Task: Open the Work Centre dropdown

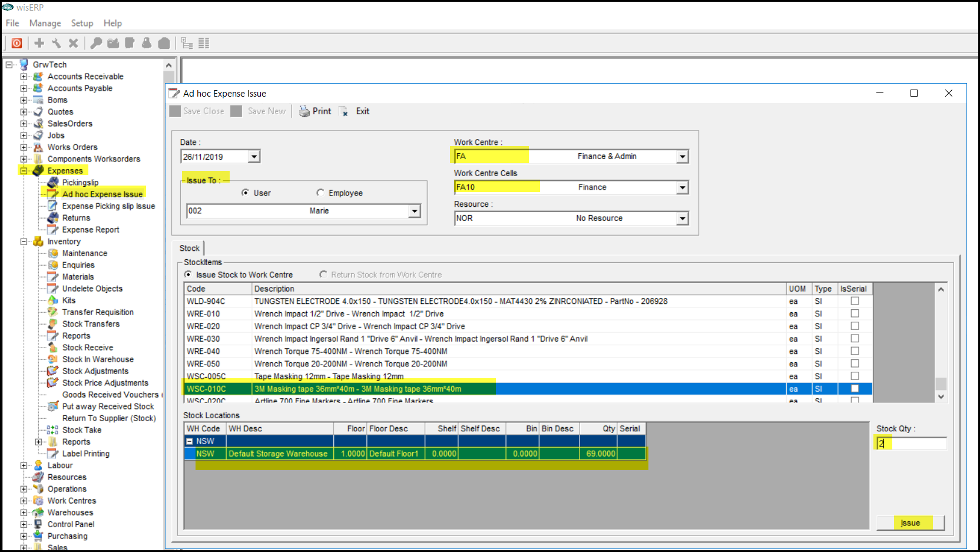Action: [x=682, y=157]
